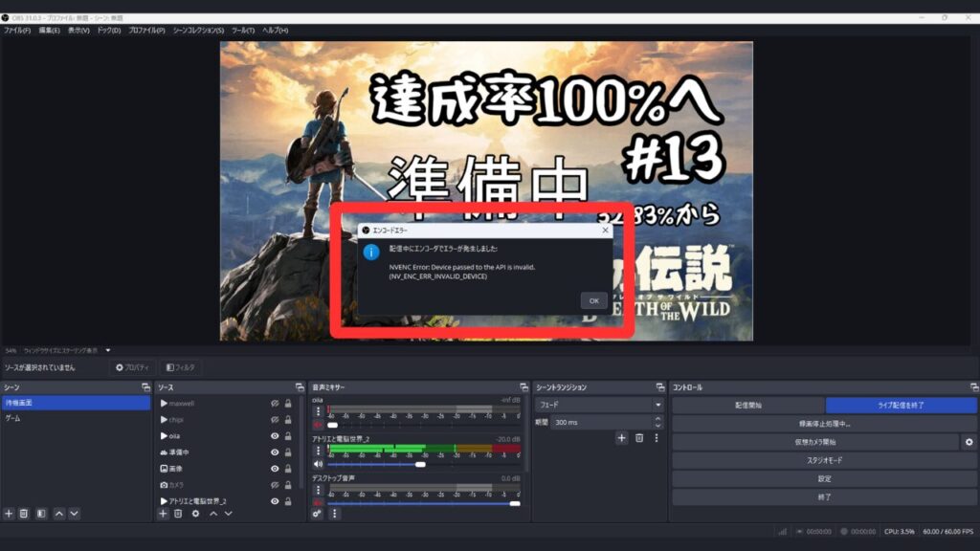
Task: Delete the selected scene with the trash icon
Action: tap(24, 514)
